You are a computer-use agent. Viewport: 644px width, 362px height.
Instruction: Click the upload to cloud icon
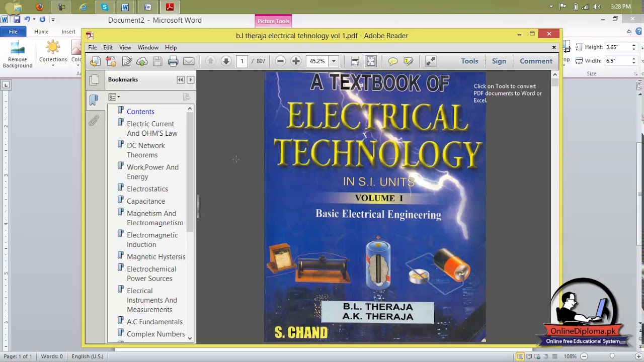(x=142, y=61)
